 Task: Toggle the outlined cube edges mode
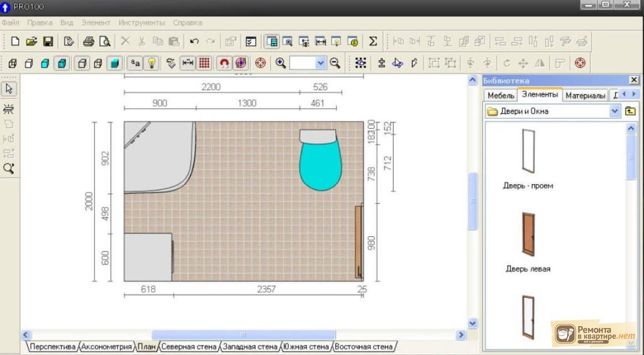click(x=82, y=63)
